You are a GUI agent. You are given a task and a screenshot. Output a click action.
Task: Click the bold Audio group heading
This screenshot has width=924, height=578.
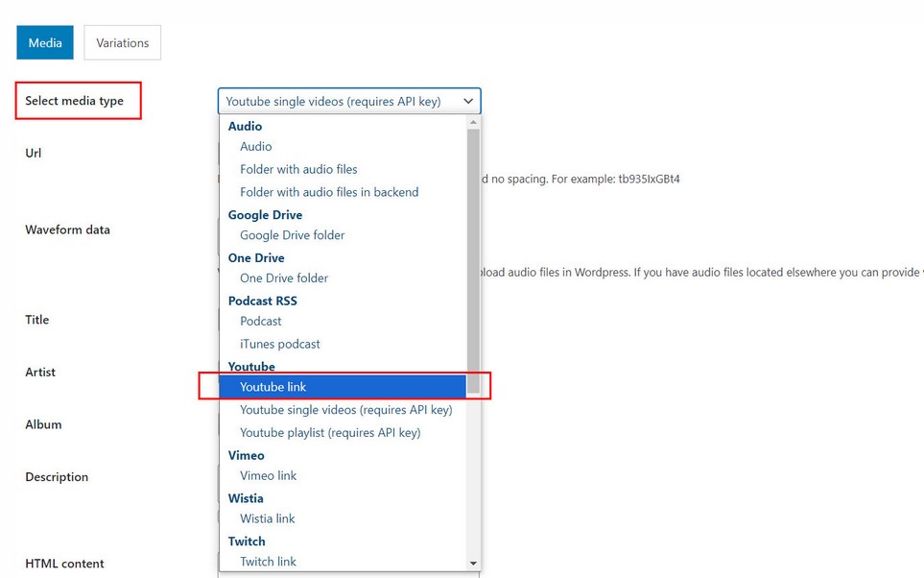pos(245,126)
